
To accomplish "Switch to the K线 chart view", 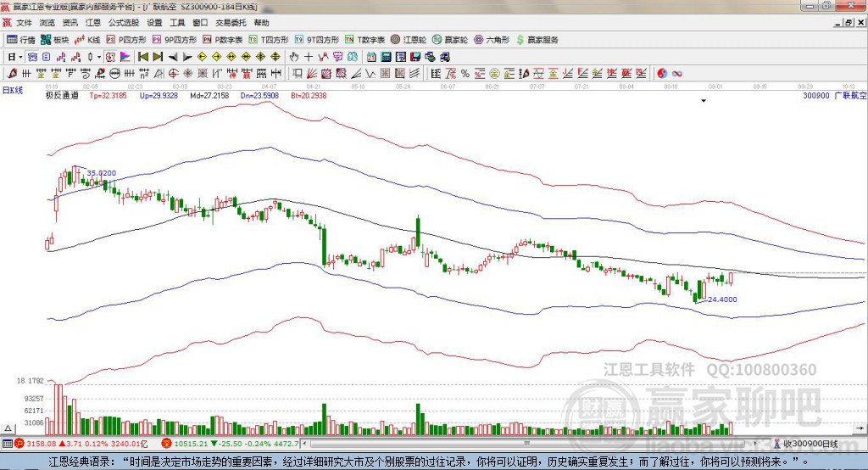I will 87,40.
